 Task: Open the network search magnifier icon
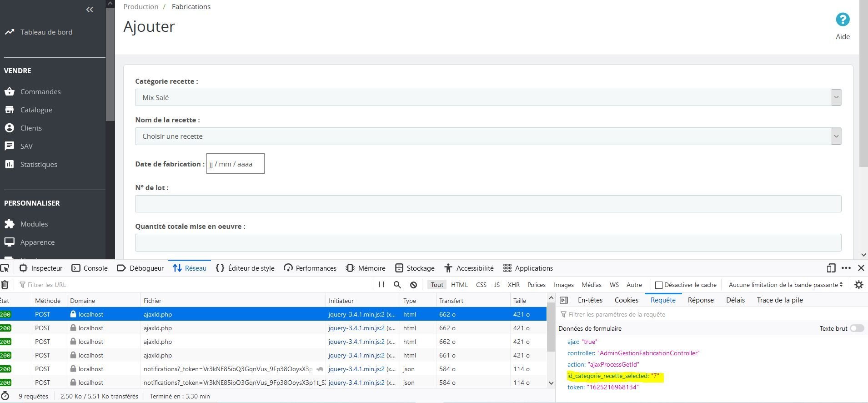point(397,285)
